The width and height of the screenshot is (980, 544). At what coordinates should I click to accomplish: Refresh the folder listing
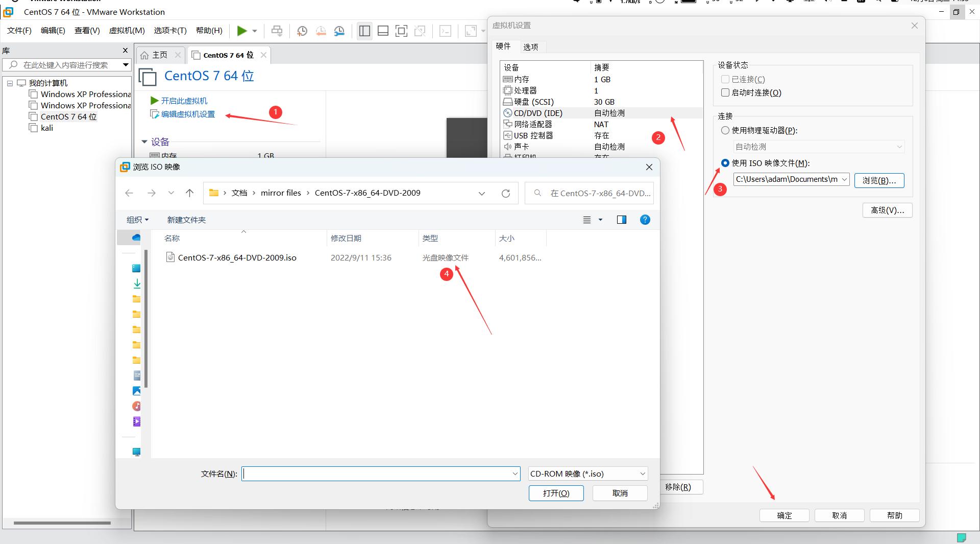tap(506, 193)
